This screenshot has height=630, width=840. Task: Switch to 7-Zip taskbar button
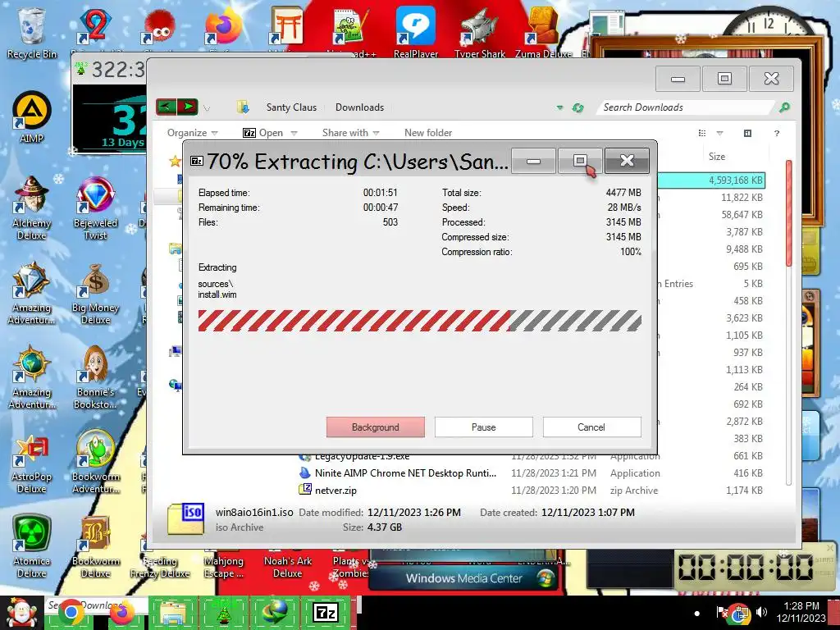tap(326, 612)
